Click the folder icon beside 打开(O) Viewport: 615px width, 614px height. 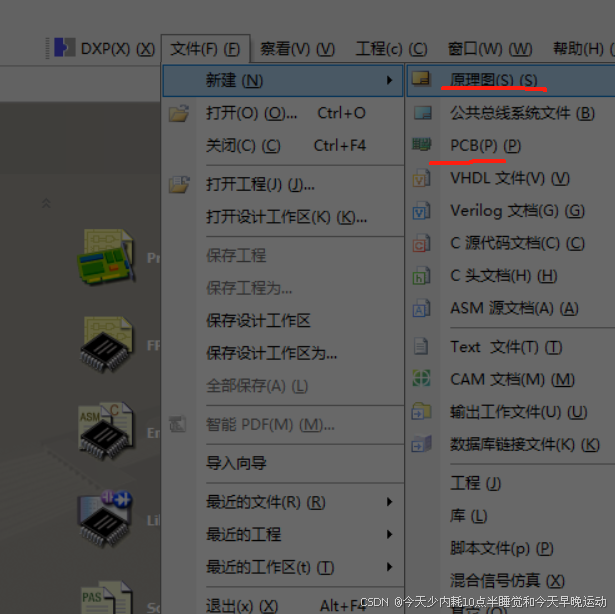[179, 113]
